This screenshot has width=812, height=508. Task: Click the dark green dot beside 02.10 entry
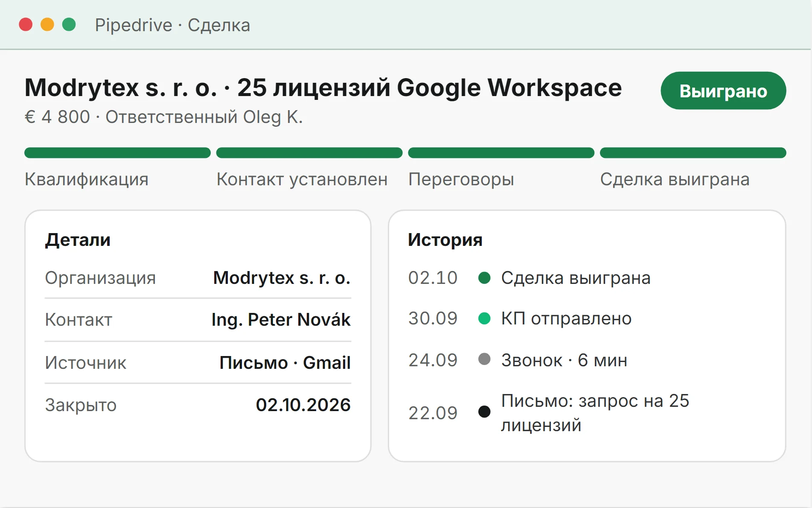click(484, 278)
